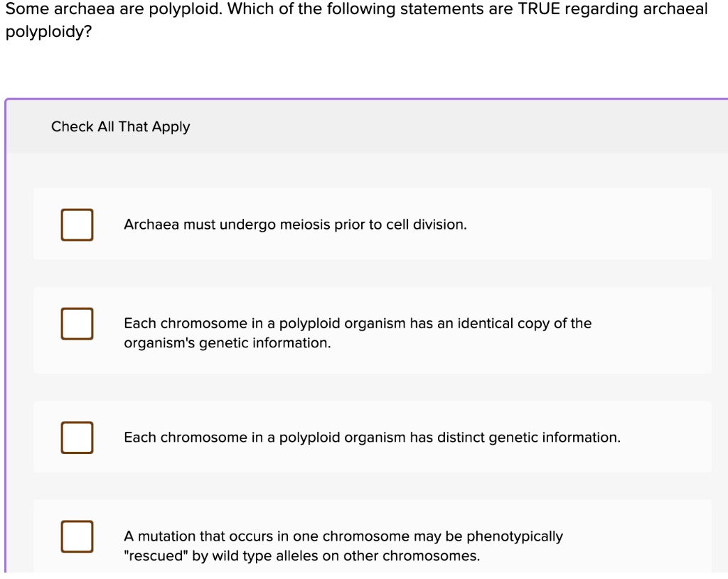Click the purple-bordered answer panel
This screenshot has height=579, width=728.
click(364, 334)
